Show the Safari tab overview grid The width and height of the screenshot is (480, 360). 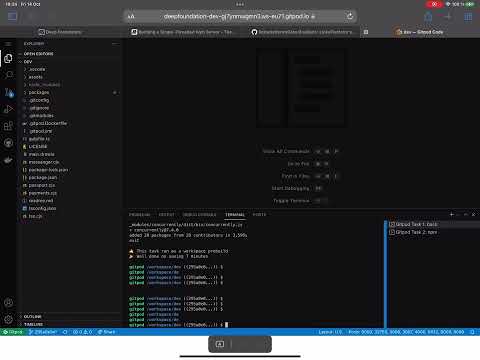468,16
